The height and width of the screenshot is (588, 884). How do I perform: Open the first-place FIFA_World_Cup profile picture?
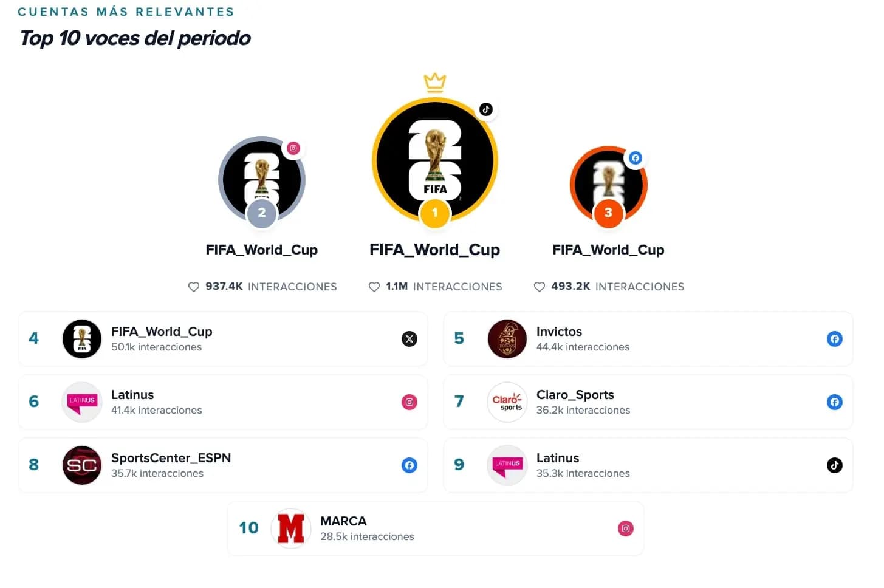(x=435, y=160)
